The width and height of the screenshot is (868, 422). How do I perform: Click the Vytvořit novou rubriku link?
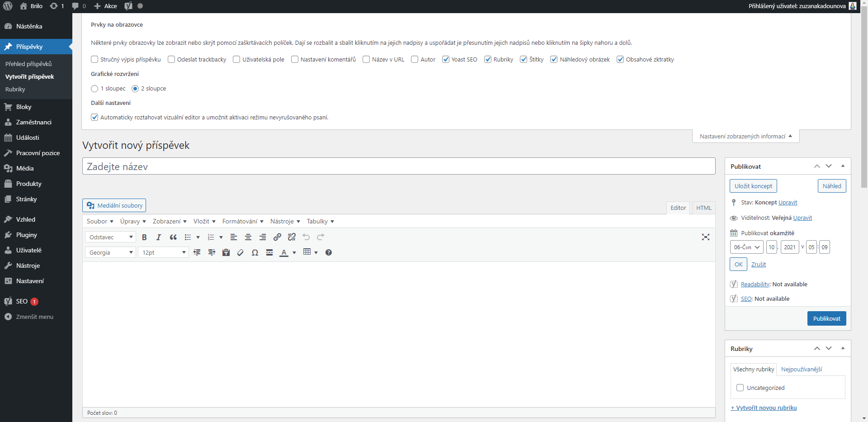coord(764,408)
